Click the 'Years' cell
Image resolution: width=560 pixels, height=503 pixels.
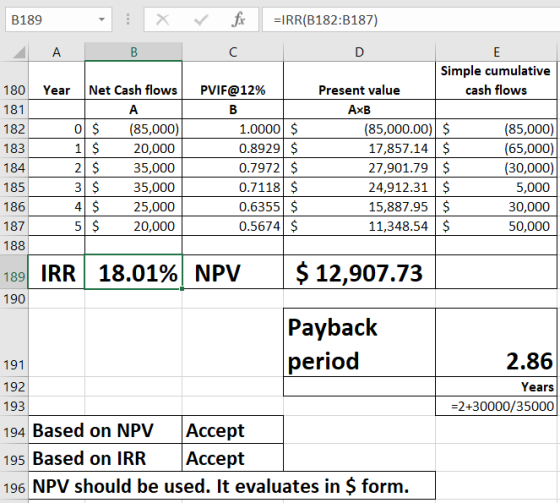(x=496, y=387)
